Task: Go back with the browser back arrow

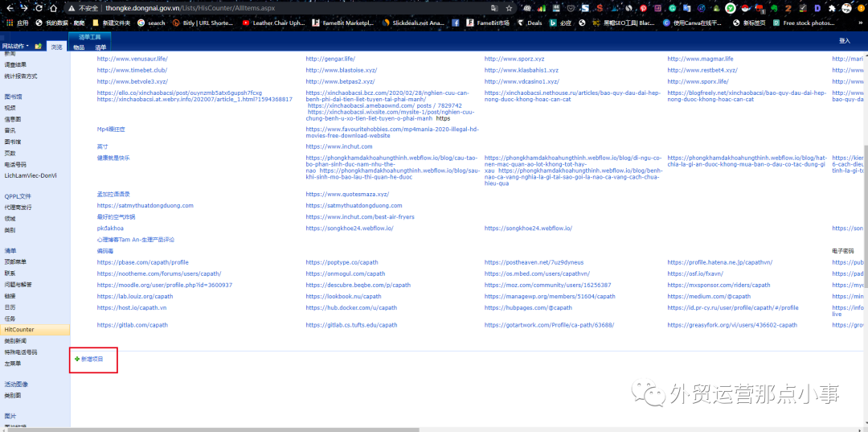Action: point(10,8)
